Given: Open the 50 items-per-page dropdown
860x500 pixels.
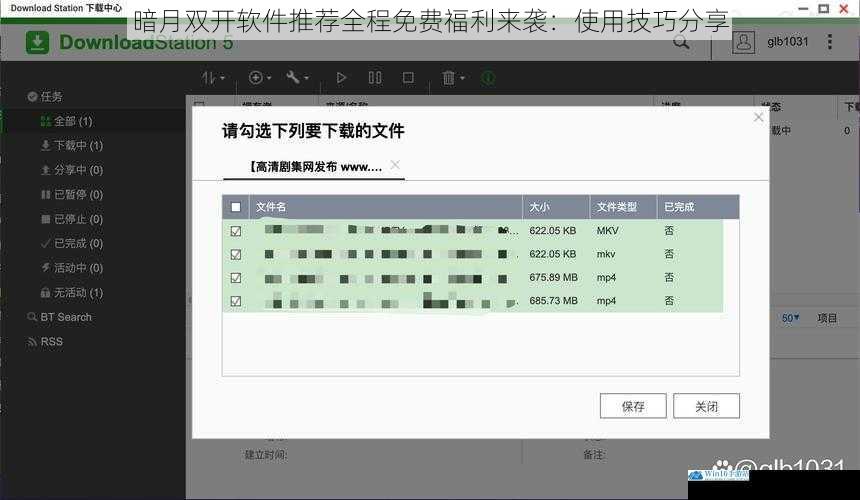Looking at the screenshot, I should 790,318.
